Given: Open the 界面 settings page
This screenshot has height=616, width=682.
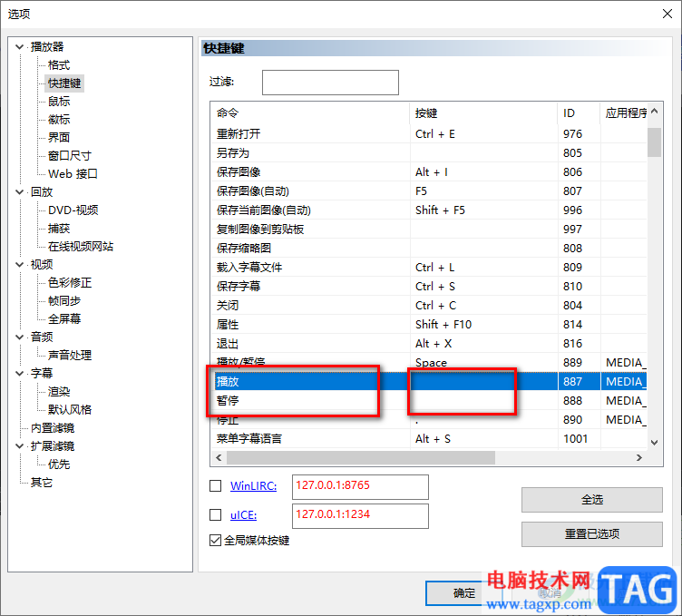Looking at the screenshot, I should [x=59, y=138].
